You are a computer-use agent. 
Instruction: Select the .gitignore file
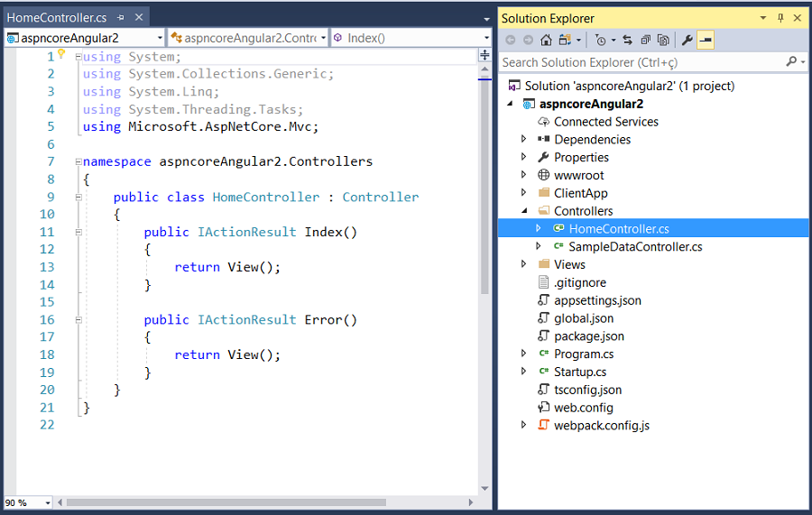click(579, 282)
